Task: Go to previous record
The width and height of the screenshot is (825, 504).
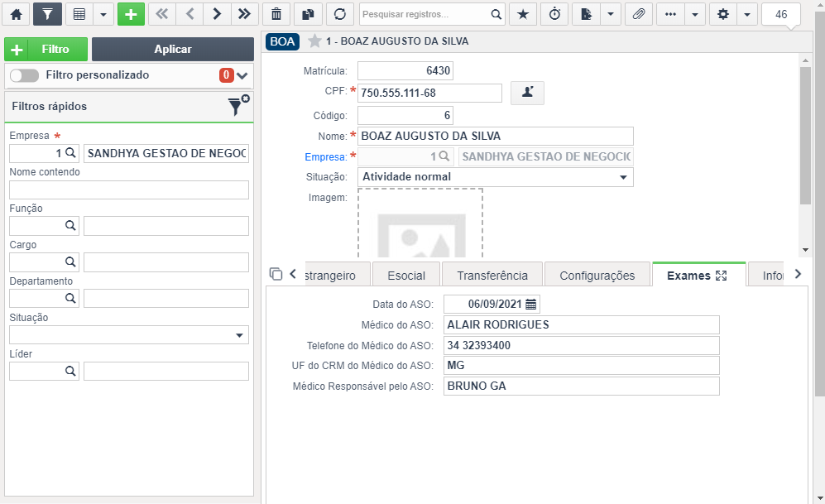Action: click(190, 14)
